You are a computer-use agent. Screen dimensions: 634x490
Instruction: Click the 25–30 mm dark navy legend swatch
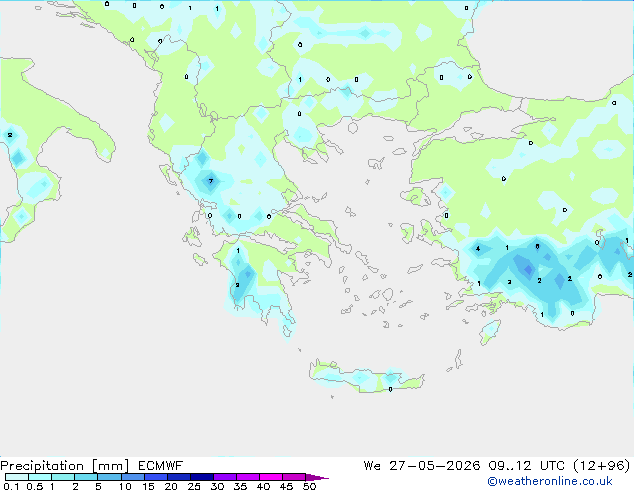click(201, 477)
